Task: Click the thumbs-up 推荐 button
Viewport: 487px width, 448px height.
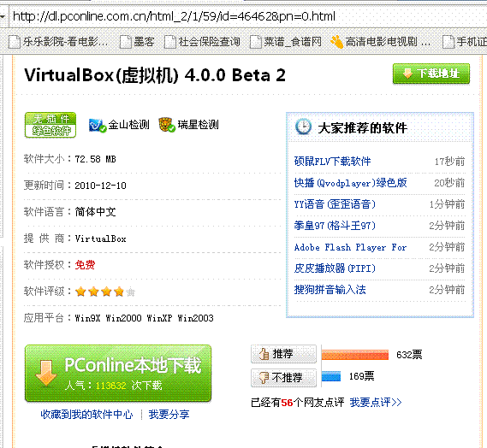Action: point(283,354)
